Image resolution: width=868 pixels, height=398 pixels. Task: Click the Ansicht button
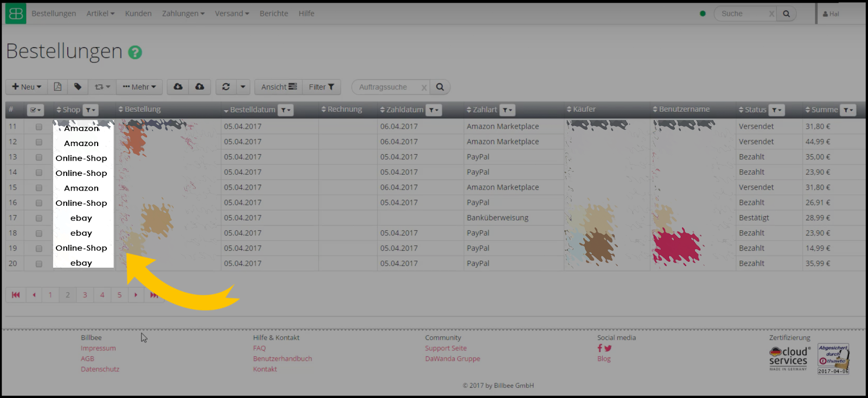[279, 87]
